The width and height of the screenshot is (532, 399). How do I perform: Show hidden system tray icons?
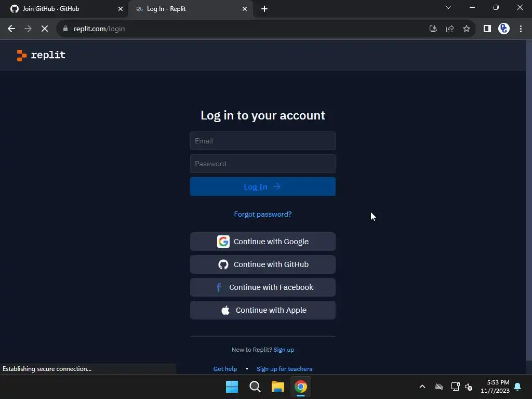coord(422,387)
